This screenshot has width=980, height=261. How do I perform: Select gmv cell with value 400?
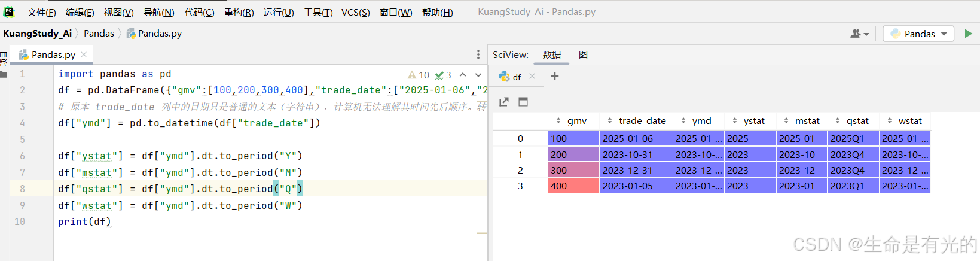573,186
